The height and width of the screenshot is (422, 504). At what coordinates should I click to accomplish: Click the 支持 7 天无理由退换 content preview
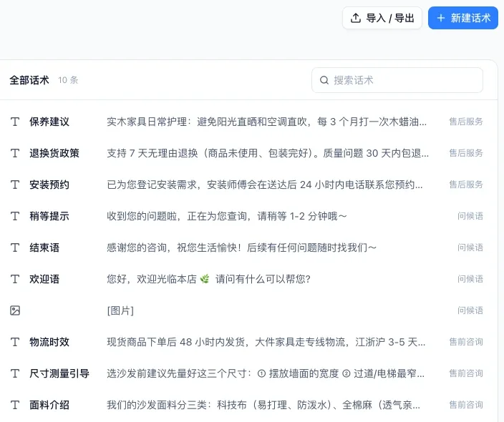tap(268, 153)
